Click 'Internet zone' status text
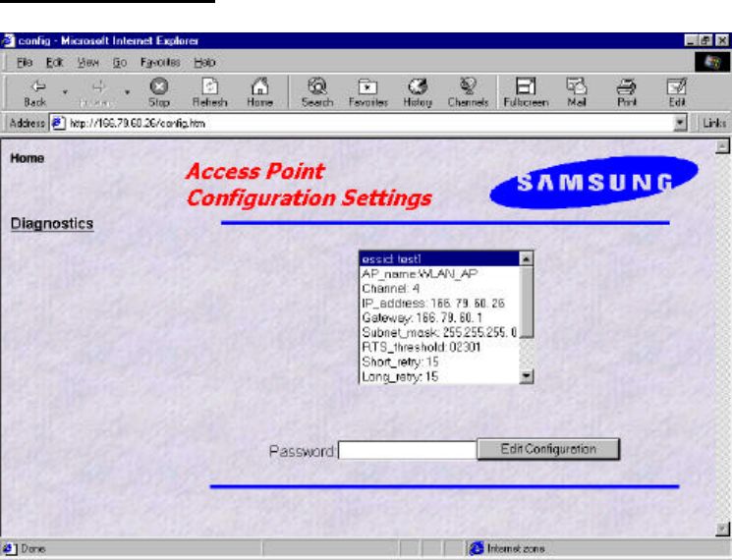The image size is (732, 560). pos(516,548)
